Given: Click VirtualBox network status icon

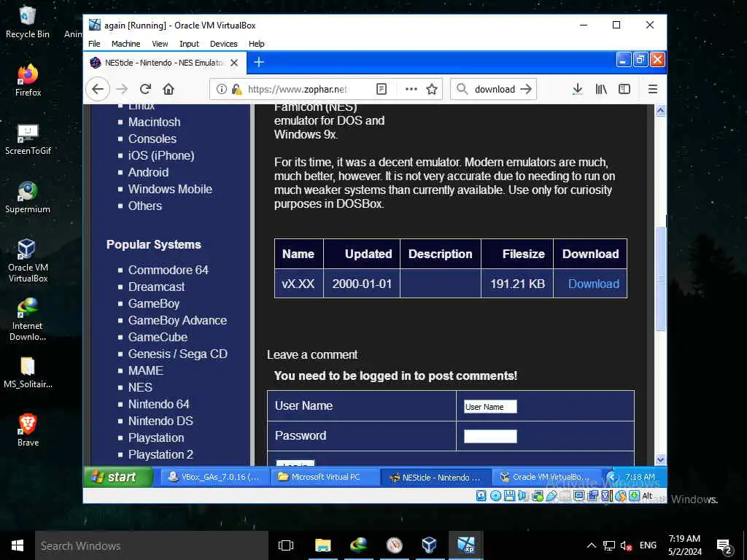Looking at the screenshot, I should pyautogui.click(x=538, y=496).
